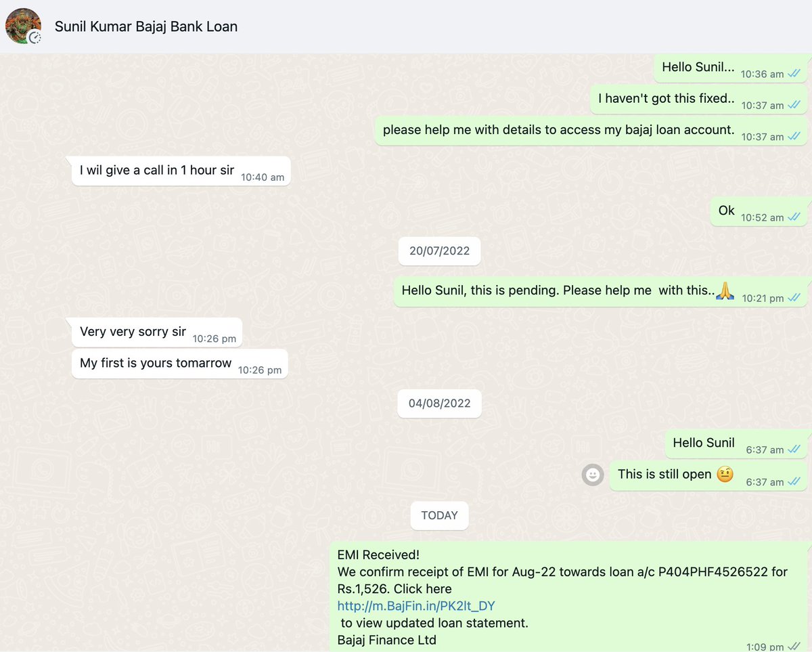Click "I wil give a call in 1 hour sir"

[181, 171]
